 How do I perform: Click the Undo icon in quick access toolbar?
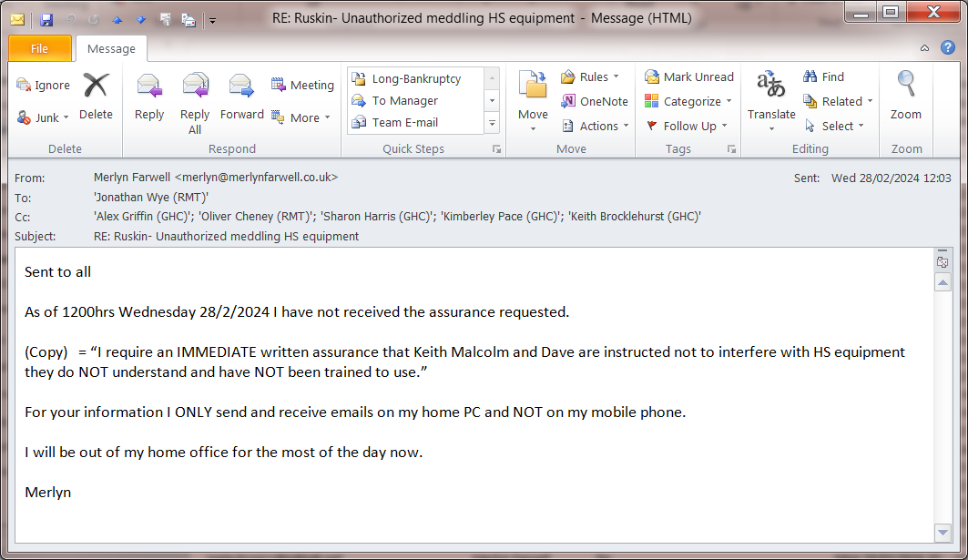(70, 20)
